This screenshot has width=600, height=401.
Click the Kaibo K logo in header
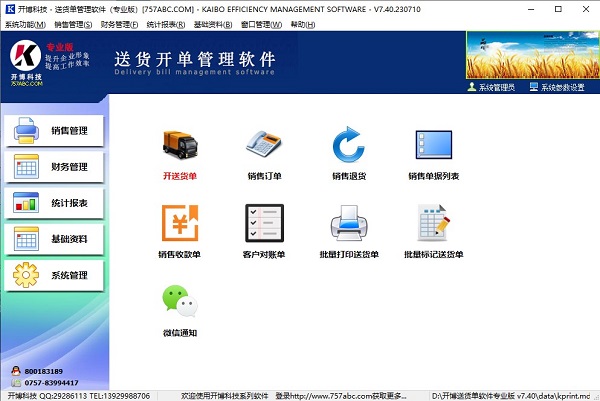point(25,55)
